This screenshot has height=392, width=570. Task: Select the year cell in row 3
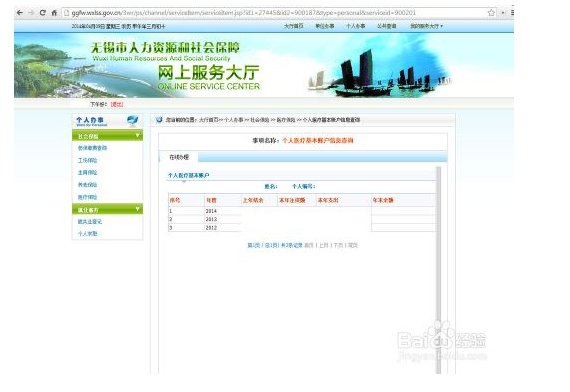point(222,228)
